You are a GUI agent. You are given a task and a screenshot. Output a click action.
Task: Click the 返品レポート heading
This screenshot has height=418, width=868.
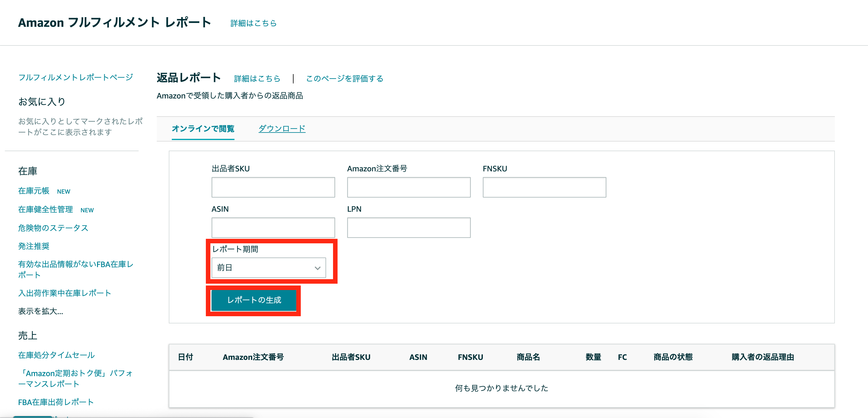point(189,78)
